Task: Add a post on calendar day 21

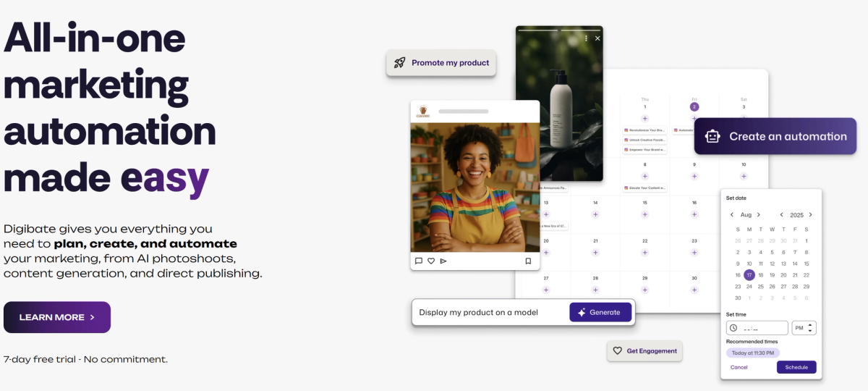Action: (x=595, y=253)
